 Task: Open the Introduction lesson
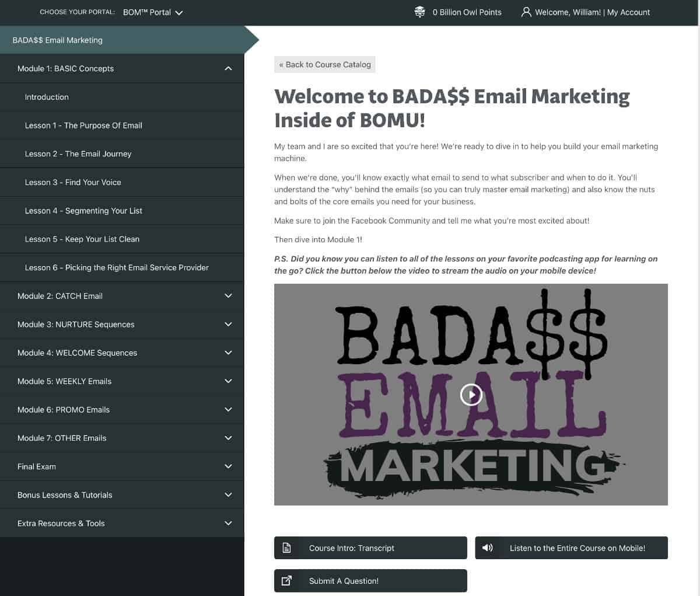coord(122,97)
